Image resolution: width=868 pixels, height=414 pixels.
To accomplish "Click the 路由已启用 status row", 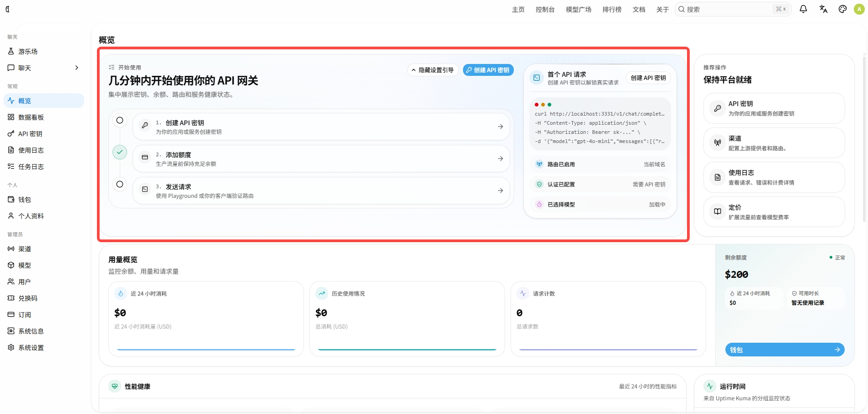I will (600, 165).
